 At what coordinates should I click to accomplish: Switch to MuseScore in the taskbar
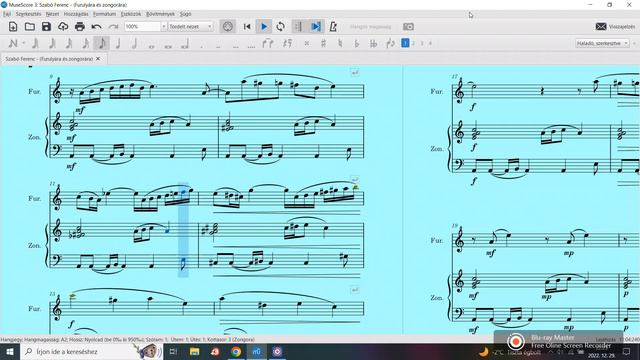[256, 351]
